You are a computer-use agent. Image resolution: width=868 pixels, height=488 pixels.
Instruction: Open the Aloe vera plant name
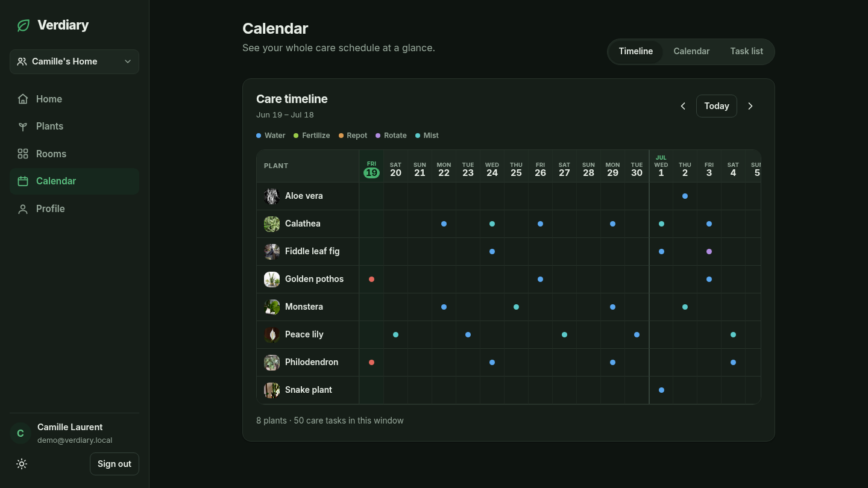coord(304,196)
